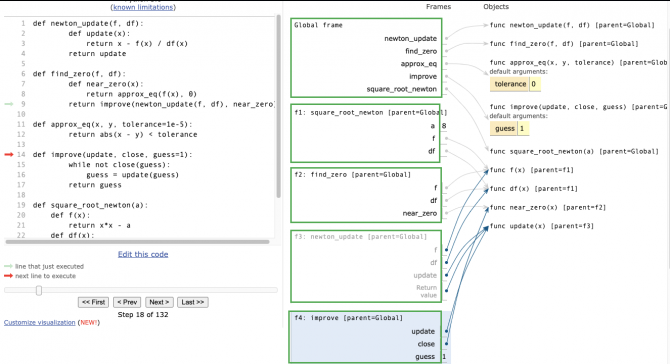The height and width of the screenshot is (364, 670).
Task: Click guess default argument box
Action: click(509, 129)
